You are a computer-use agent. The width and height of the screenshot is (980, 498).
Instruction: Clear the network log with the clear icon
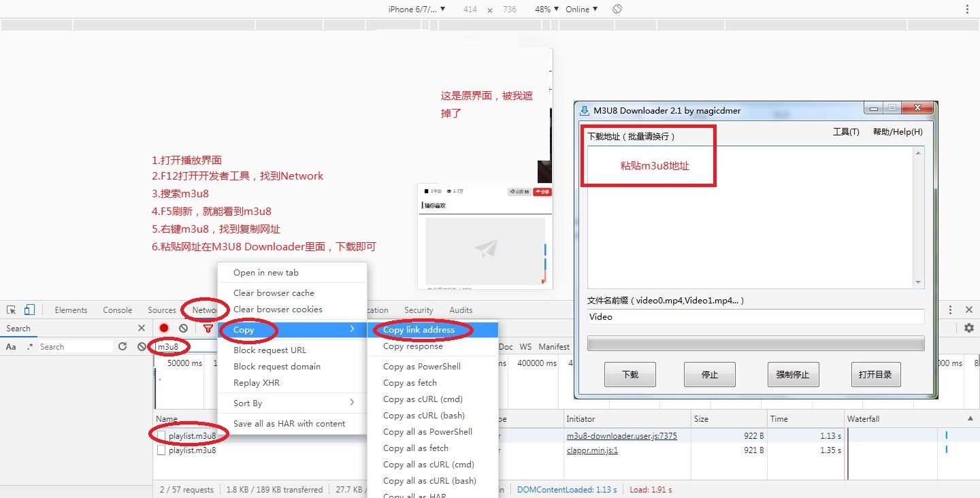point(182,328)
